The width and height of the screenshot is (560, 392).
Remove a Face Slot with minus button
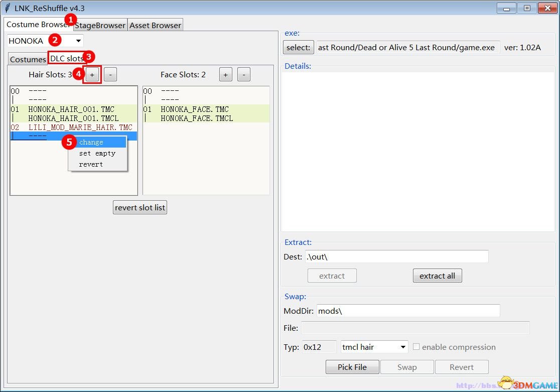[244, 75]
